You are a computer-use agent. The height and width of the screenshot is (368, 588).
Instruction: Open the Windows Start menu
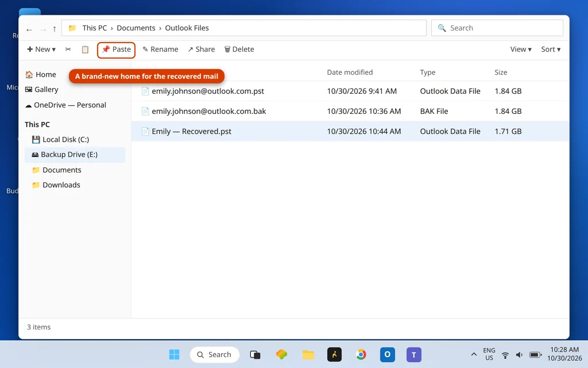(x=174, y=354)
